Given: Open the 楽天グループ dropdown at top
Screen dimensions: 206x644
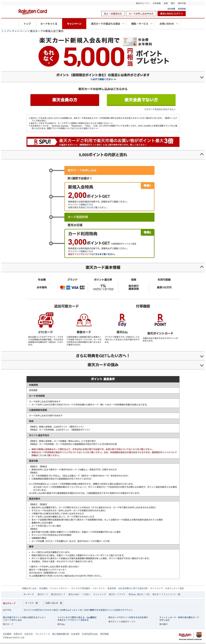Looking at the screenshot, I should point(143,3).
